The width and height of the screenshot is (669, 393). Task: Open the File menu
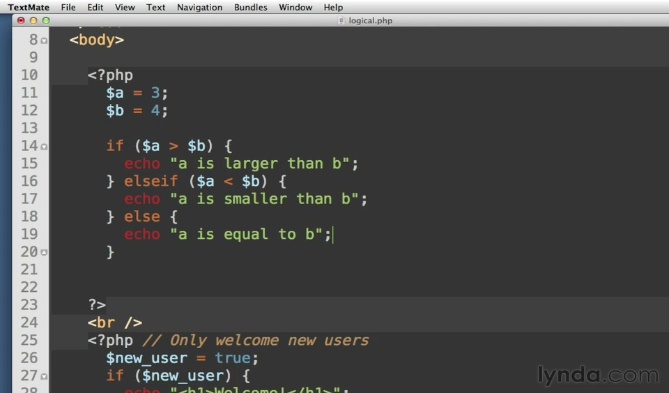coord(68,7)
